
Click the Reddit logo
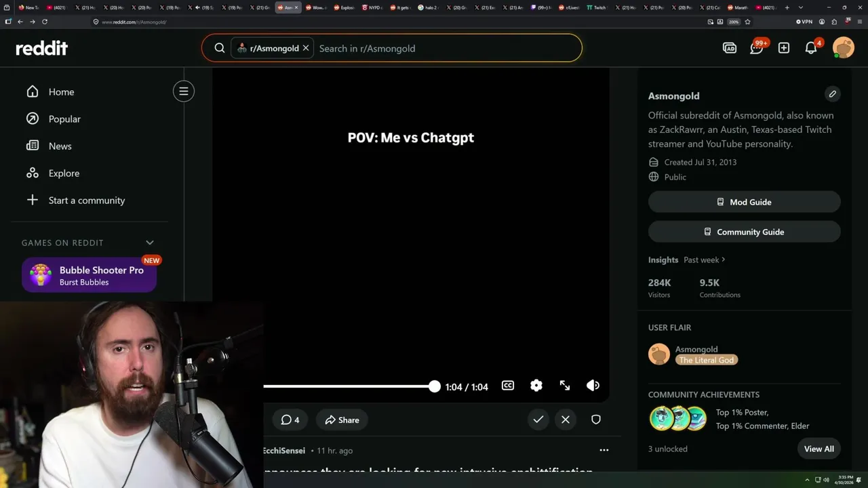pos(42,48)
